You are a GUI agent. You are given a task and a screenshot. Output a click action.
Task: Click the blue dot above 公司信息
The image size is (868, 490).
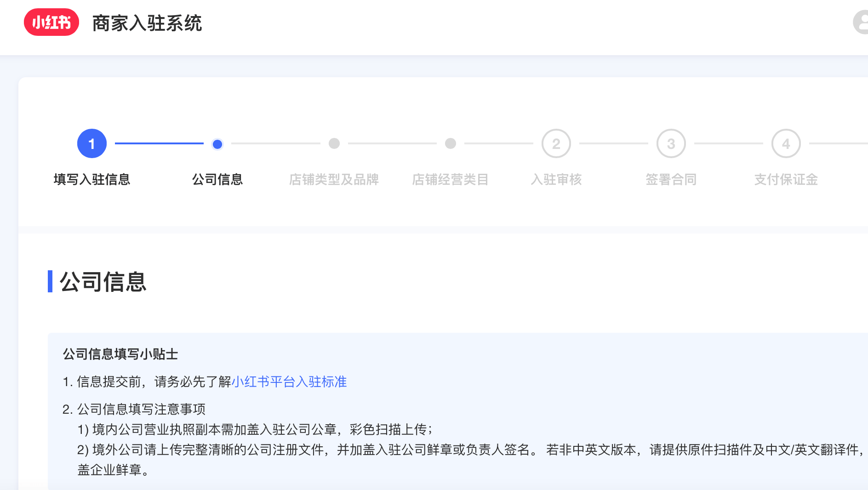(217, 144)
